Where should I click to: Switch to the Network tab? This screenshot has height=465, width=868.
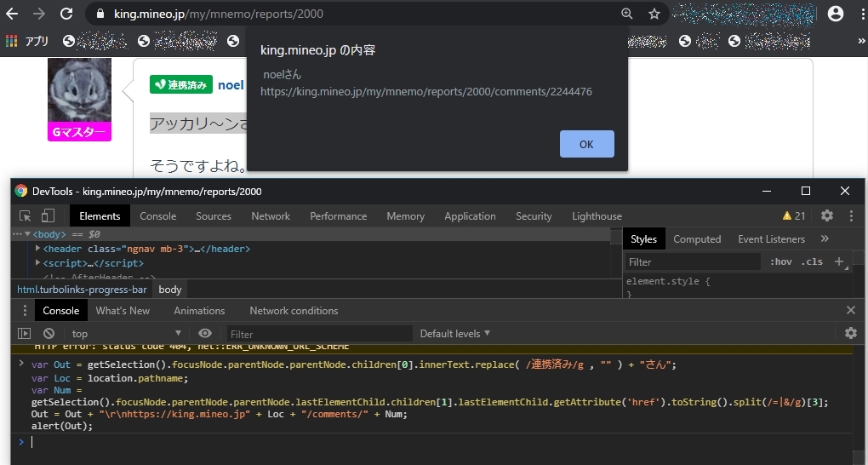coord(271,216)
